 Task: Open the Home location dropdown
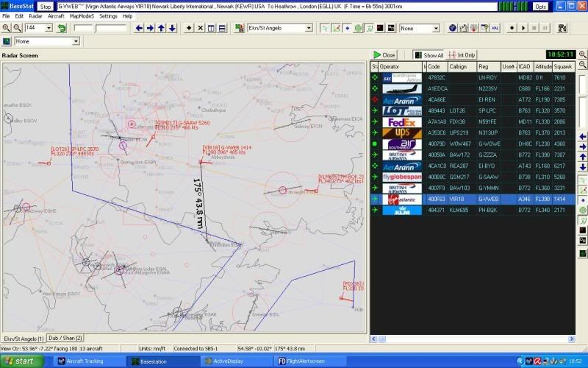click(x=75, y=41)
